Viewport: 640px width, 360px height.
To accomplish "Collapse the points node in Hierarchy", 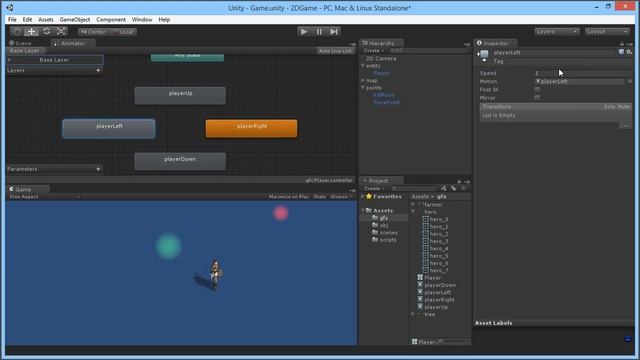I will tap(362, 88).
